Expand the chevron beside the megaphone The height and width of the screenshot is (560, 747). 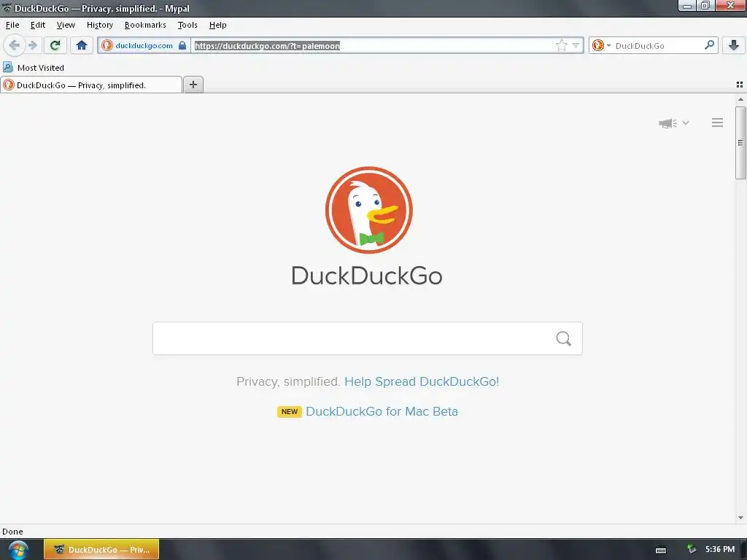(x=686, y=122)
